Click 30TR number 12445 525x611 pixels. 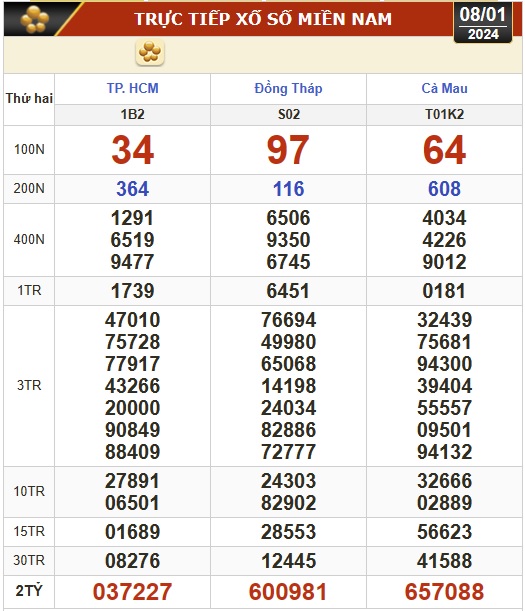pos(288,562)
